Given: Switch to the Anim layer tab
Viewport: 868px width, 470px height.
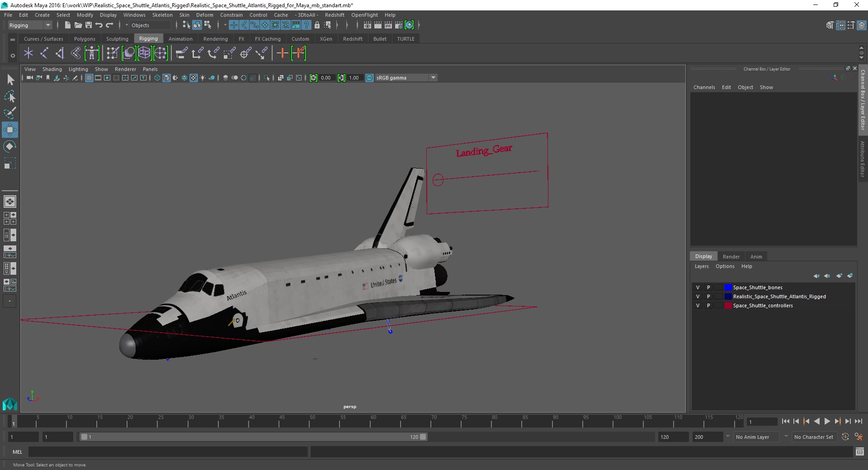Looking at the screenshot, I should point(756,257).
